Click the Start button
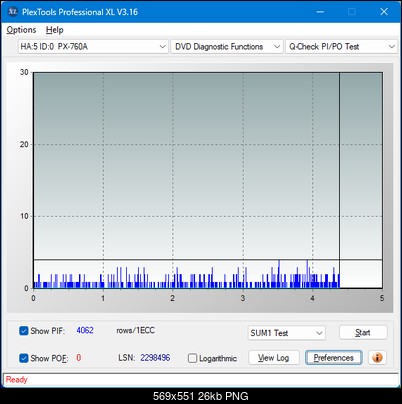 click(x=363, y=332)
